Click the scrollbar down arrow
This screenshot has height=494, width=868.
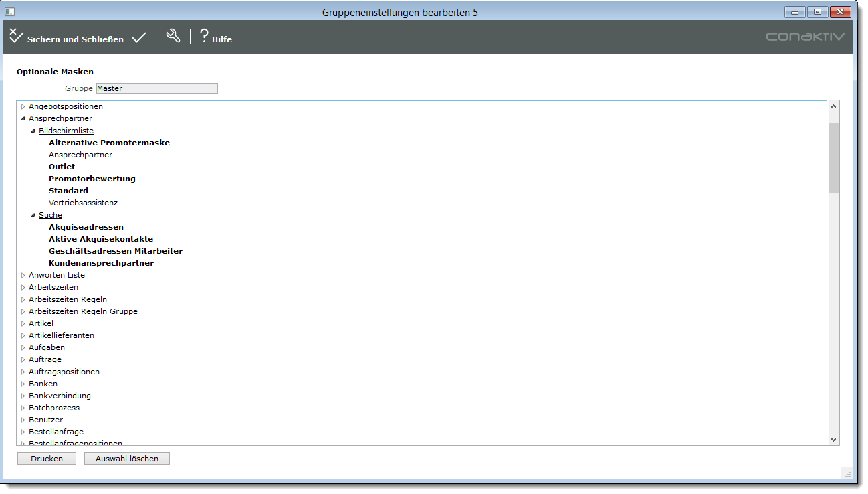click(833, 439)
